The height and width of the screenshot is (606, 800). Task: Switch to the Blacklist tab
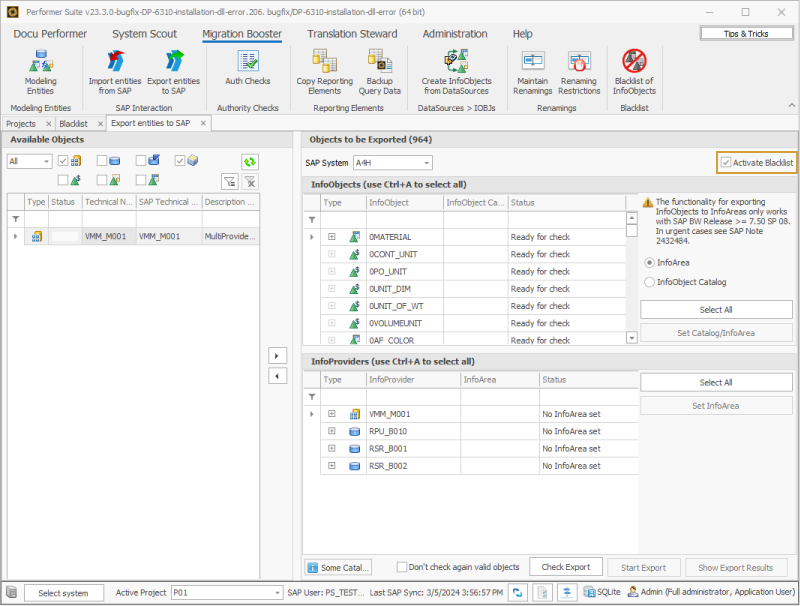[x=73, y=123]
